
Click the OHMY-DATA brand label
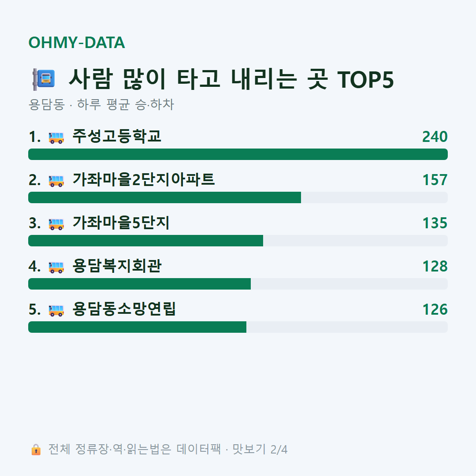point(77,42)
